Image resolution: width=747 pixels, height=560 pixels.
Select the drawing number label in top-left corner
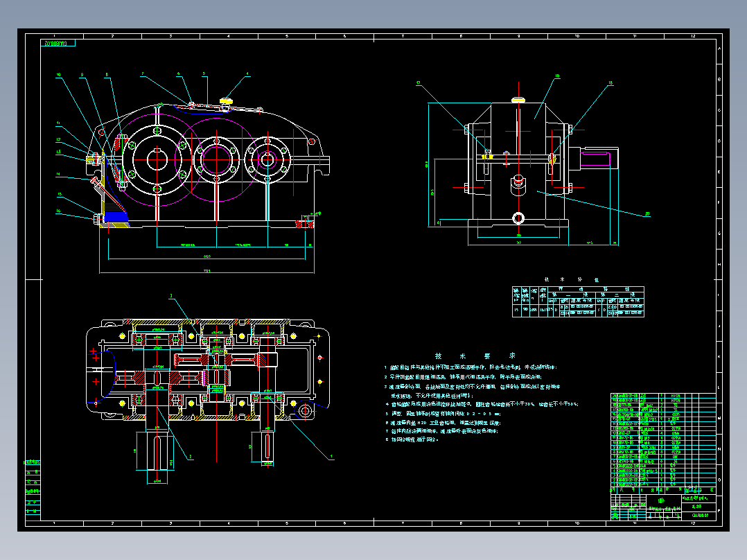[x=58, y=43]
